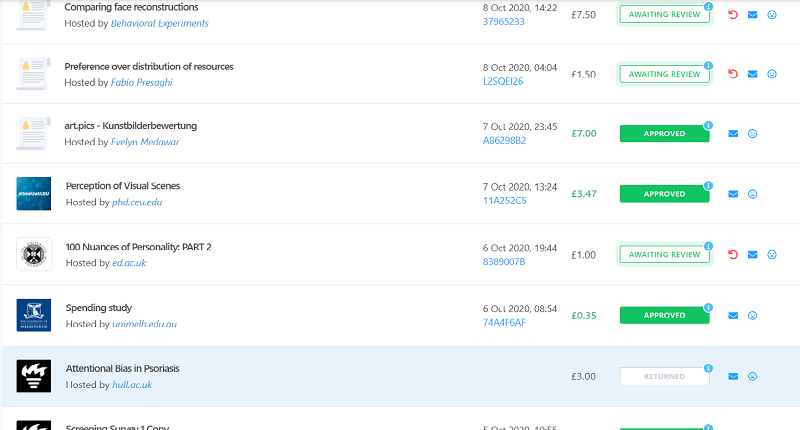
Task: Click title Attentional Bias in Psoriasis
Action: (122, 368)
